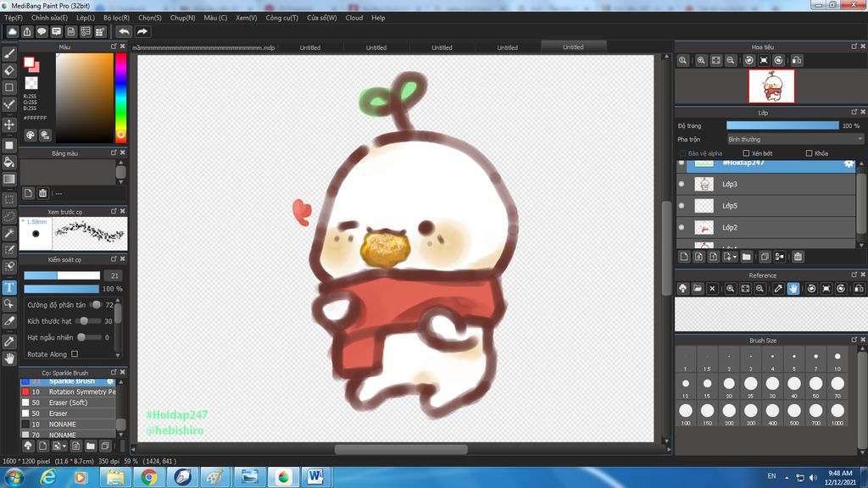
Task: Open the Cloud menu
Action: tap(354, 18)
